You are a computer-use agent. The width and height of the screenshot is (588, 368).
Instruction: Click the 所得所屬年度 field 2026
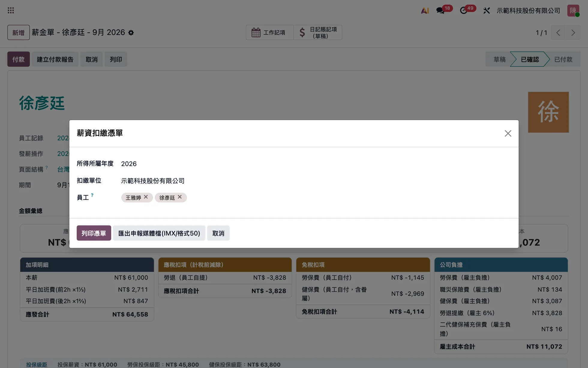[x=129, y=164]
